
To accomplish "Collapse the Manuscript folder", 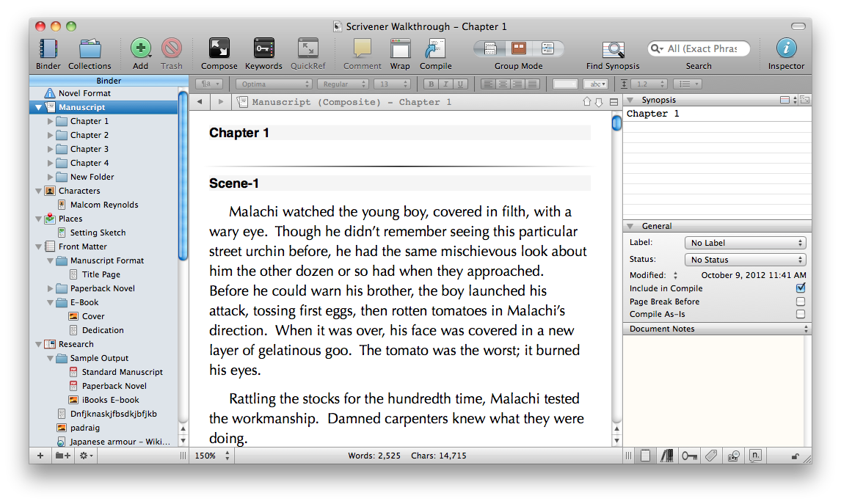I will tap(39, 107).
